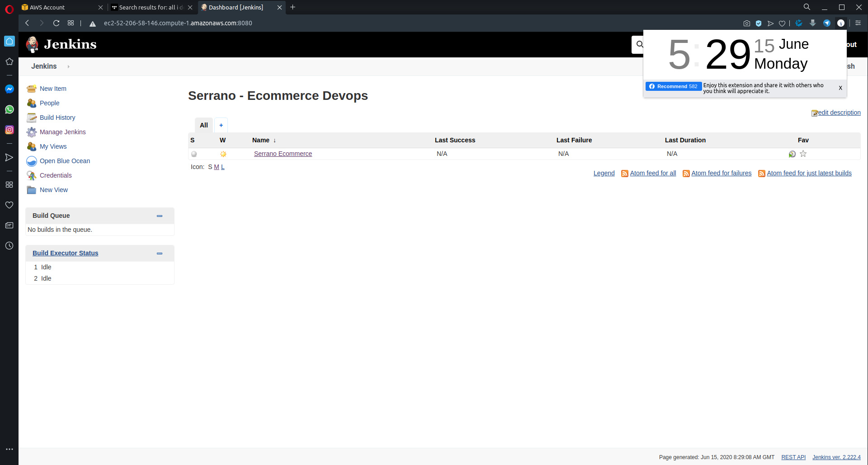Screen dimensions: 868x465
Task: Click the New View folder icon
Action: coord(32,190)
